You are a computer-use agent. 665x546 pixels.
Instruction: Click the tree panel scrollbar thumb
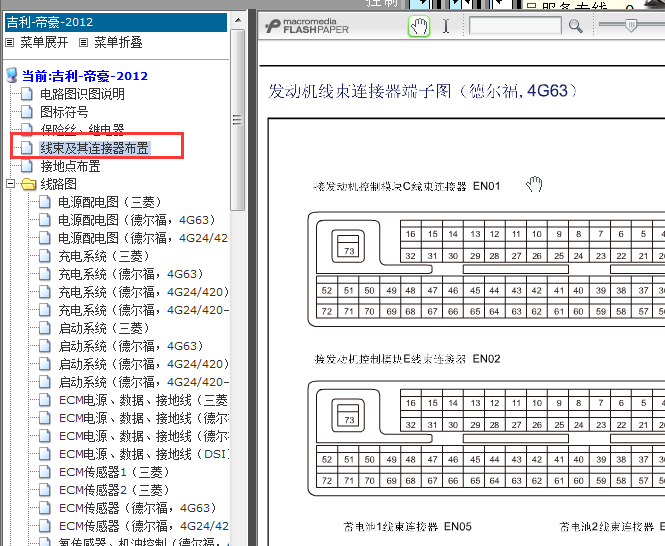pos(238,120)
